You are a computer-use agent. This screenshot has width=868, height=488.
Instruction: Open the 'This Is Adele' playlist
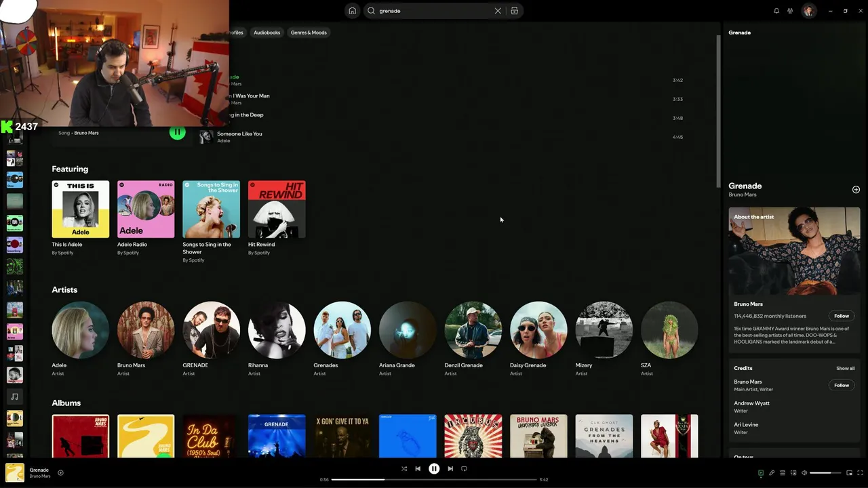[x=81, y=209]
